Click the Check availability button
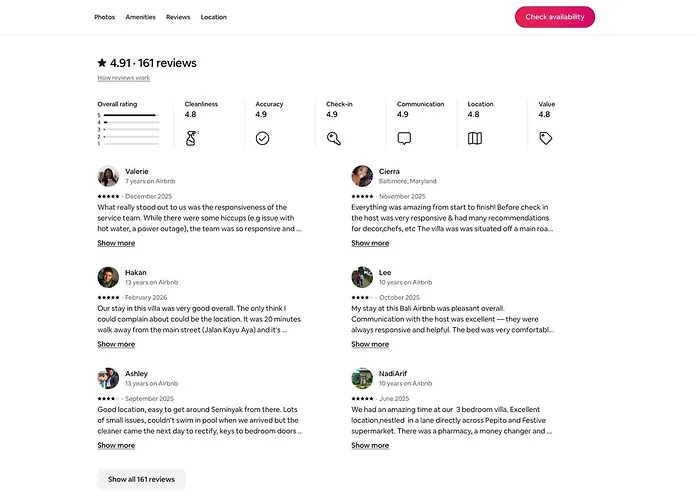Image resolution: width=700 pixels, height=500 pixels. pos(555,17)
